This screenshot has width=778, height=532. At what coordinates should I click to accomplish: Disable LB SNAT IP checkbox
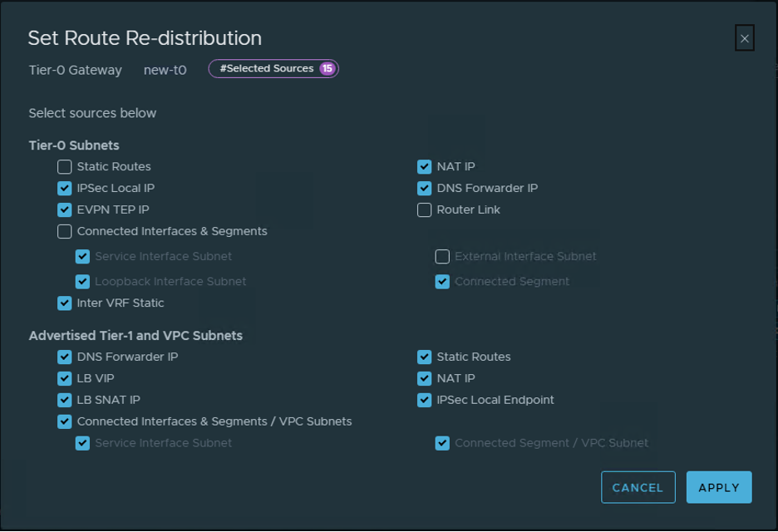click(x=65, y=401)
